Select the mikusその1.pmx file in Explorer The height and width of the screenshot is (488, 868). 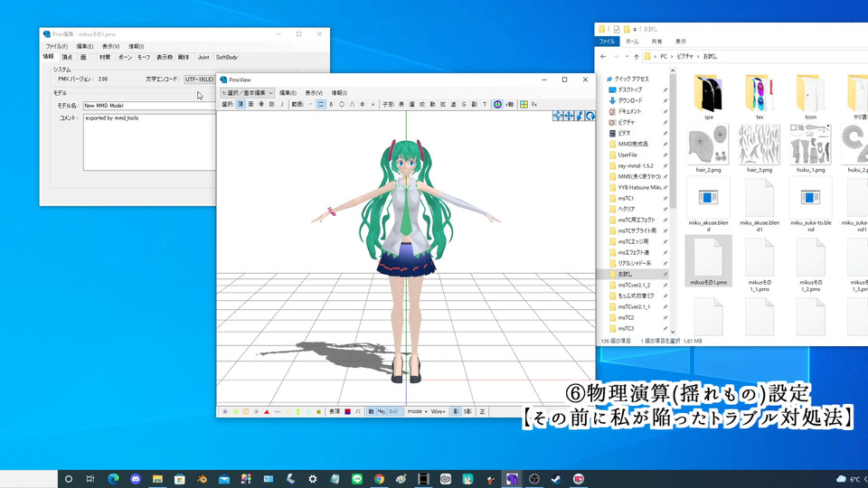coord(708,262)
